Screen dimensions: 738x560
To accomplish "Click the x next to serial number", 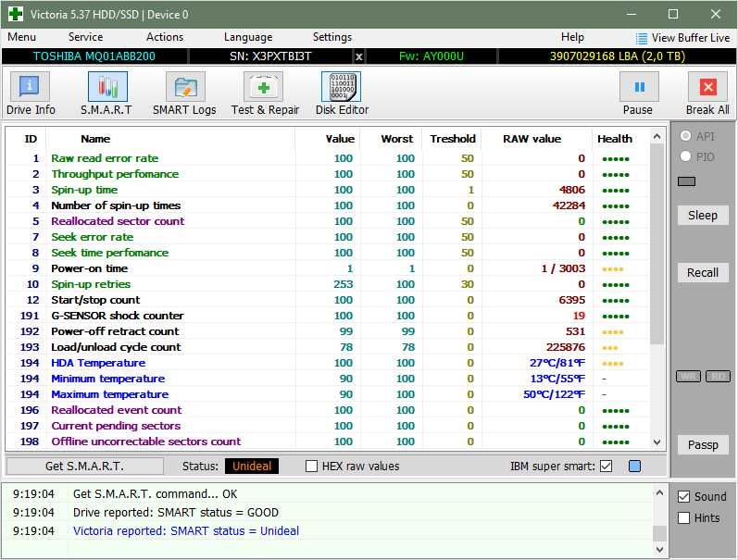I will (358, 56).
